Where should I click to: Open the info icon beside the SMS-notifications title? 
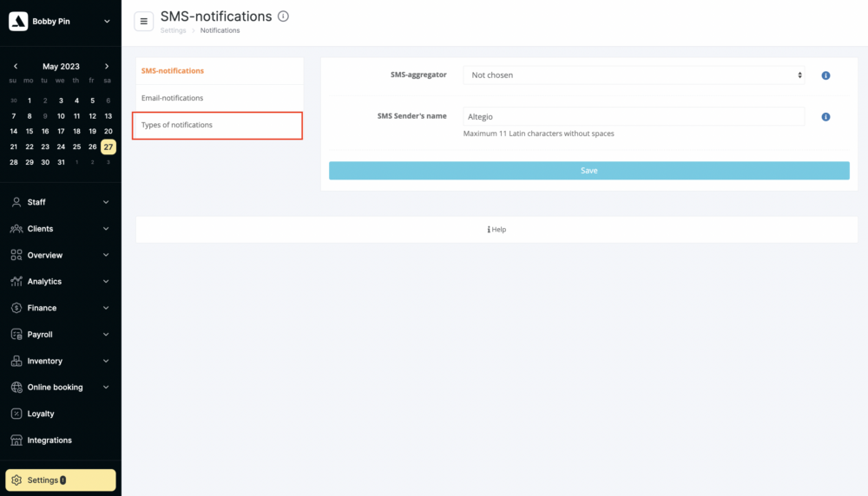click(284, 16)
